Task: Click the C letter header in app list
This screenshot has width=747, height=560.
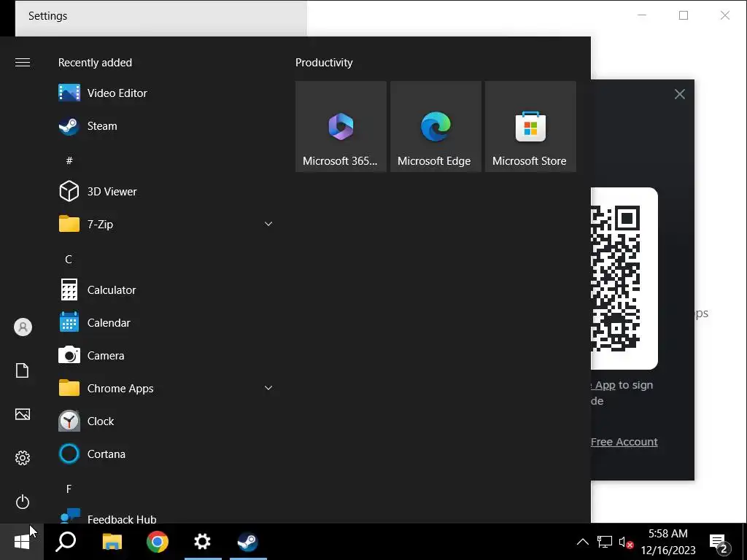Action: [x=69, y=259]
